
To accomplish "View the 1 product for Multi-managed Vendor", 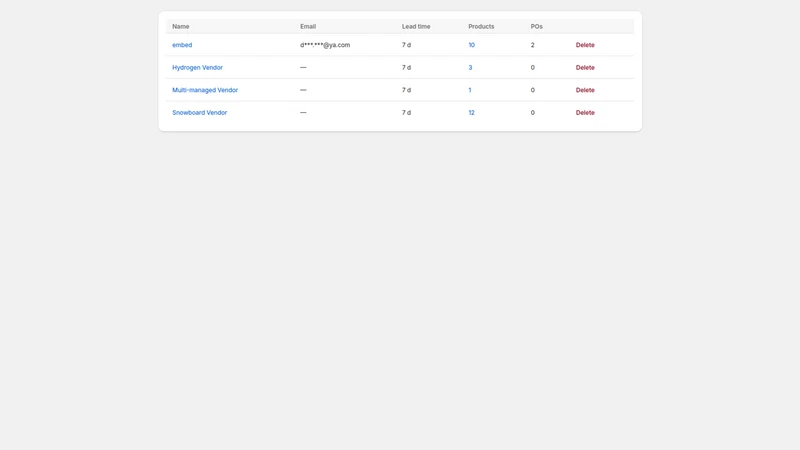I will tap(470, 90).
